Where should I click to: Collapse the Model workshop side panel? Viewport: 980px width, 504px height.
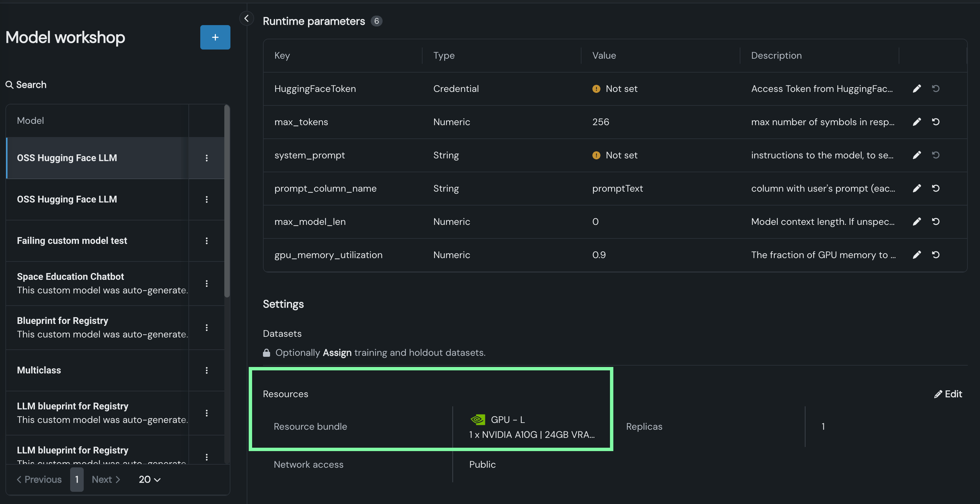coord(246,18)
